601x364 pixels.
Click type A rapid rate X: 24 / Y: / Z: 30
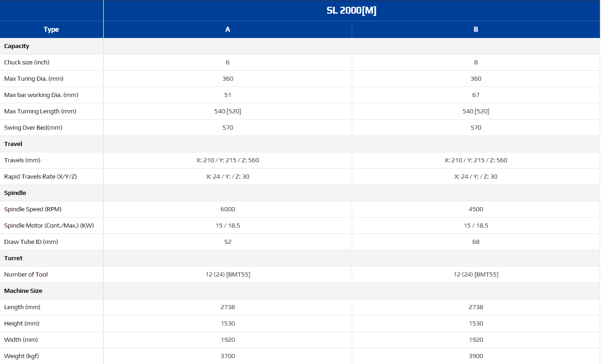tap(228, 177)
